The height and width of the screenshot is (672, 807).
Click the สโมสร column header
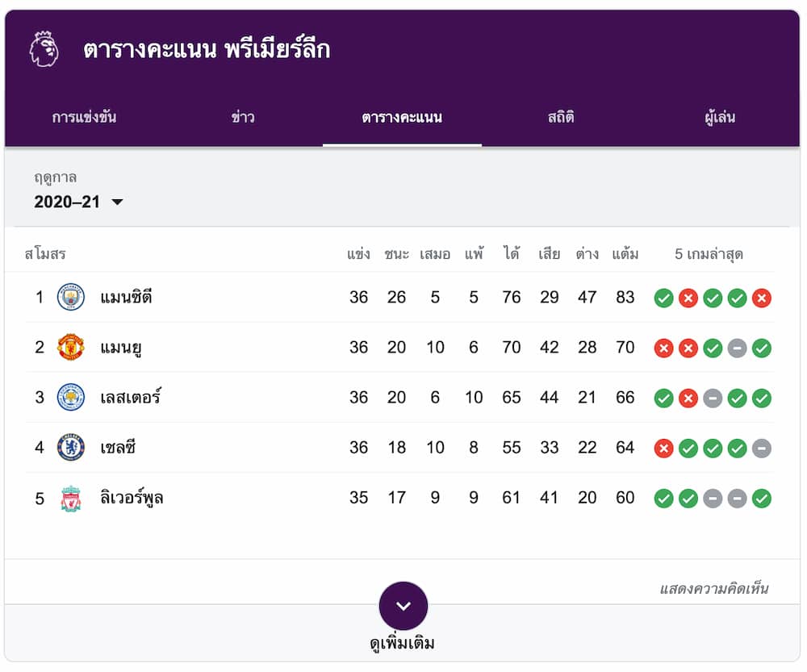click(45, 254)
